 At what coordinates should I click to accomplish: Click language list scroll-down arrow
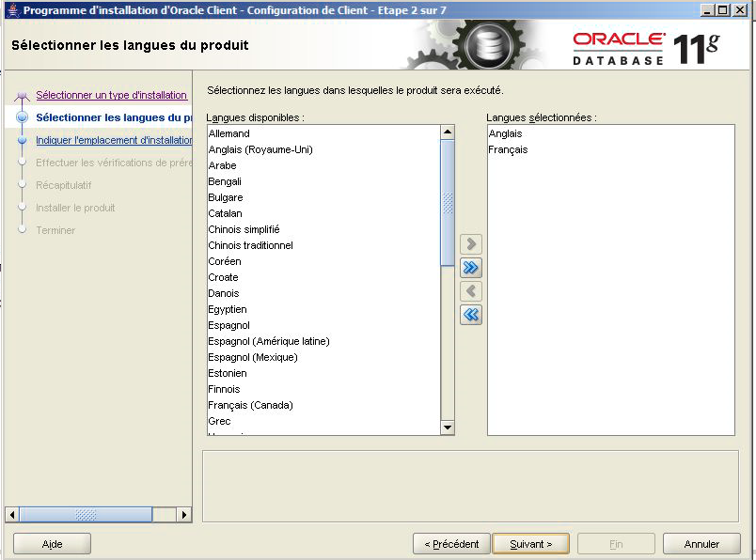pos(448,428)
